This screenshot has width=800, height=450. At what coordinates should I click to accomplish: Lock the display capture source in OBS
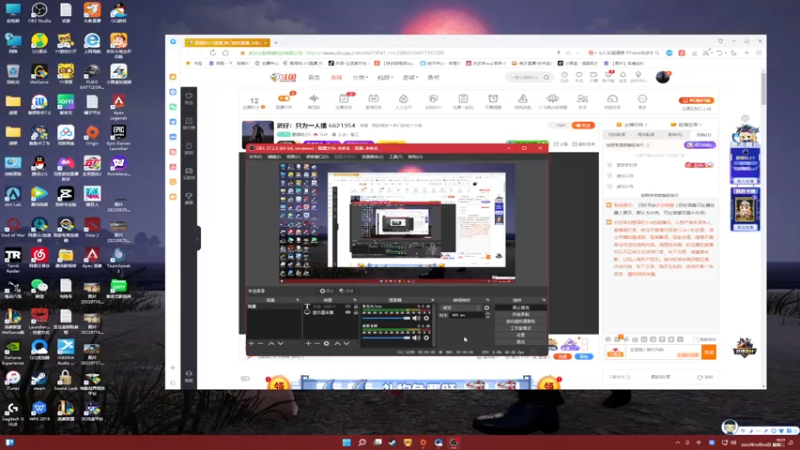coord(355,313)
